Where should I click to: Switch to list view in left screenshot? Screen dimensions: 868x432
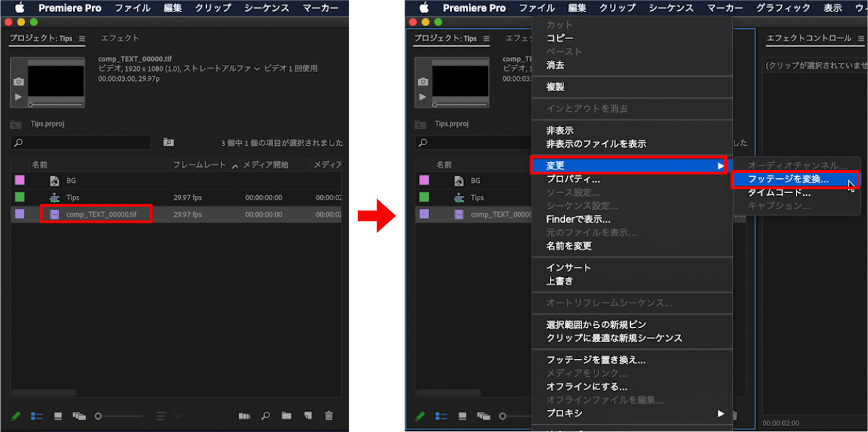36,416
